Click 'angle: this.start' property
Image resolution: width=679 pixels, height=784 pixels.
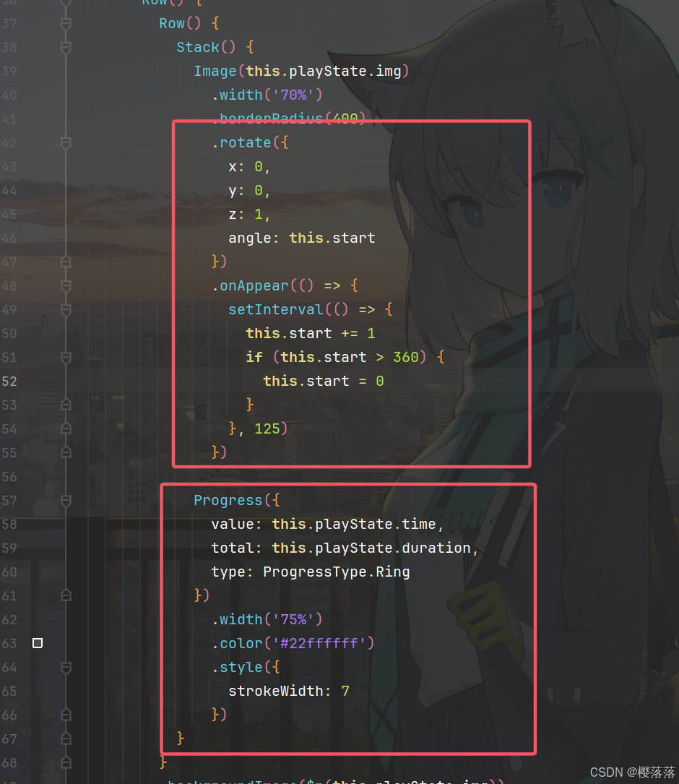301,238
